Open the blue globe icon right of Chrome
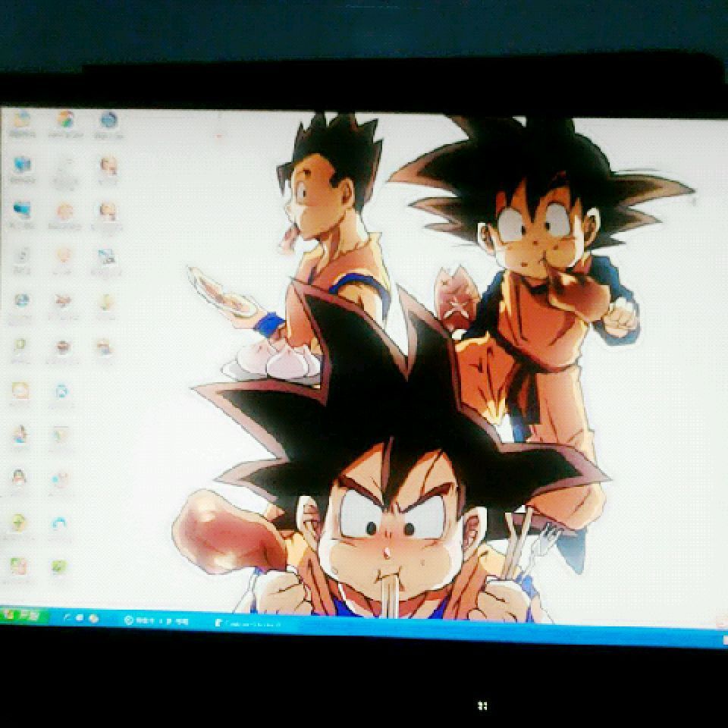This screenshot has width=728, height=728. [x=109, y=120]
